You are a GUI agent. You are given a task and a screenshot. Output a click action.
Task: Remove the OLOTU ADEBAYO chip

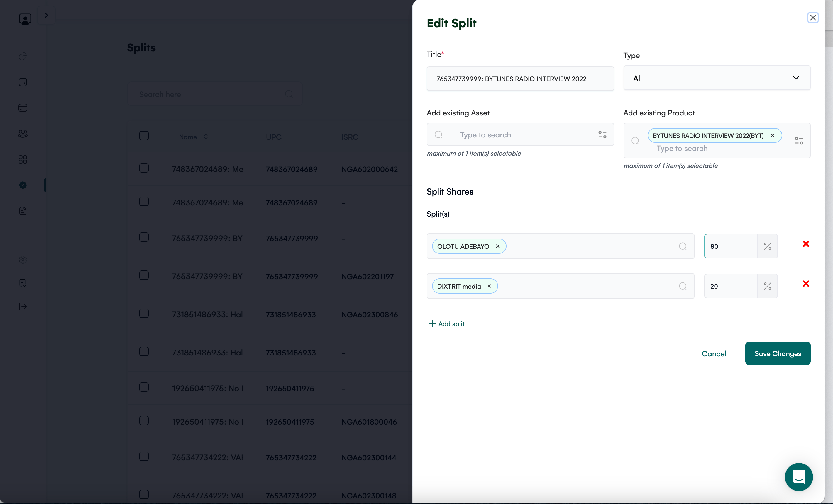pyautogui.click(x=498, y=246)
